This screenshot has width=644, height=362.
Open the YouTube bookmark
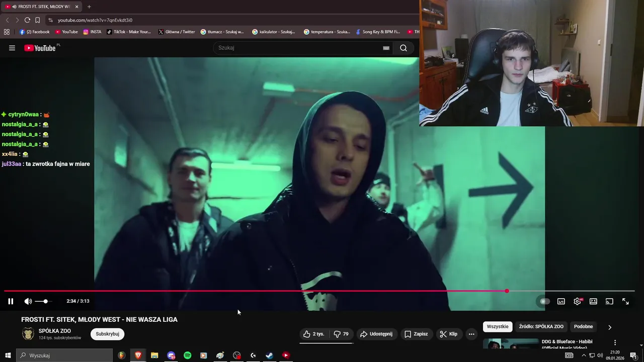pyautogui.click(x=66, y=32)
